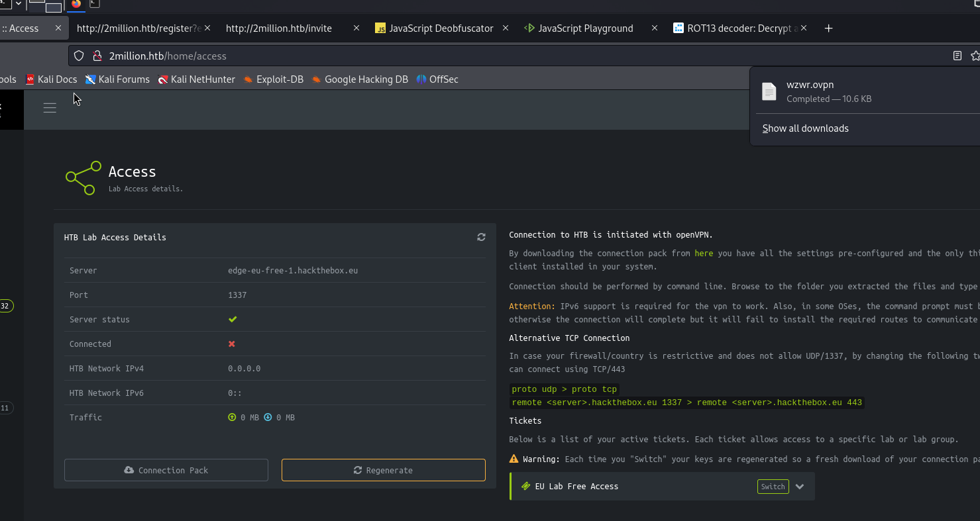The width and height of the screenshot is (980, 521).
Task: Click Show all downloads
Action: click(805, 128)
